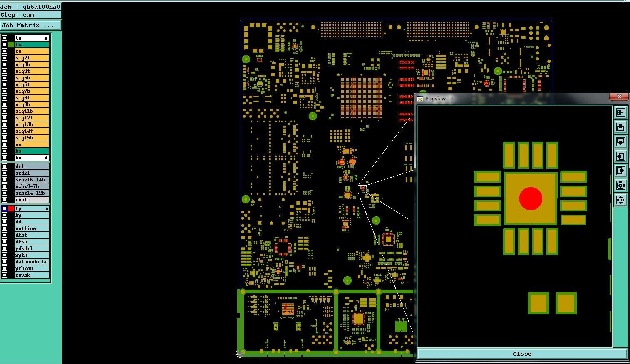
Task: Click the pan down icon in Popview
Action: click(x=620, y=141)
